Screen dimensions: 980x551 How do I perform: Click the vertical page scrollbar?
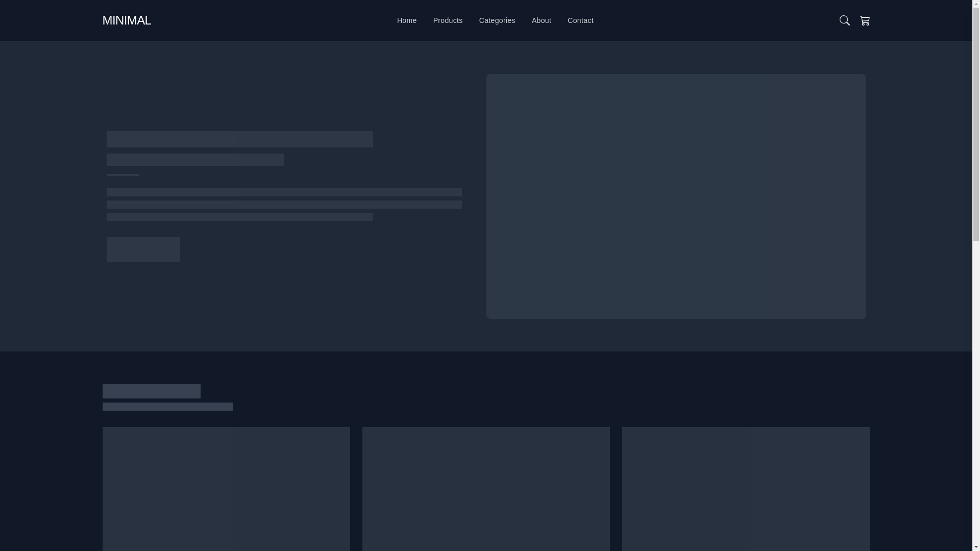click(976, 275)
